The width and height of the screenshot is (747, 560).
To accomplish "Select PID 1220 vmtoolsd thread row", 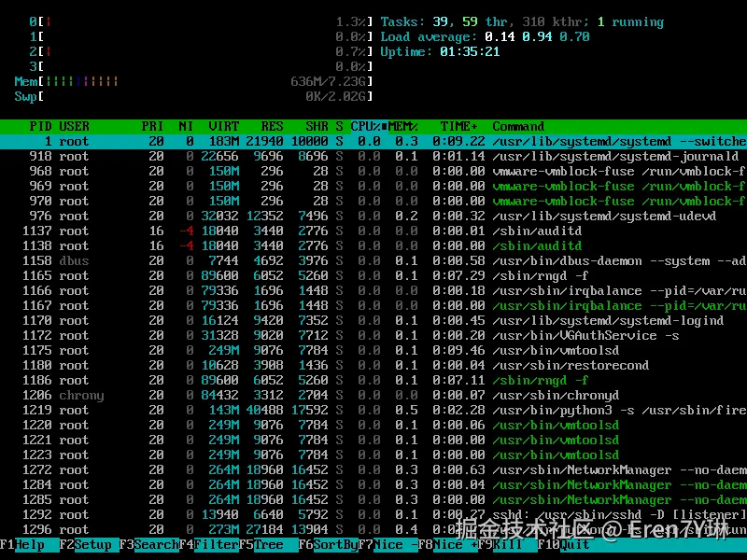I will coord(373,425).
